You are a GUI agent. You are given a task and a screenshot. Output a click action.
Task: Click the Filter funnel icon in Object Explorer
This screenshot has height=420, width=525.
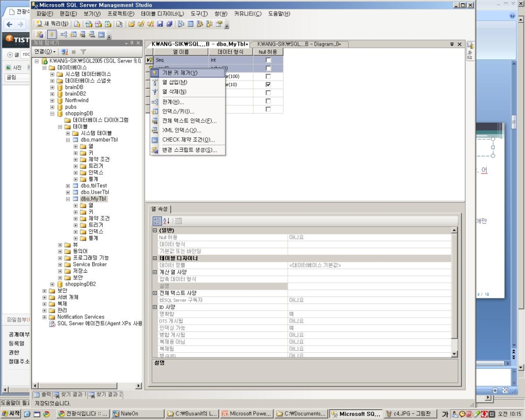pyautogui.click(x=84, y=52)
